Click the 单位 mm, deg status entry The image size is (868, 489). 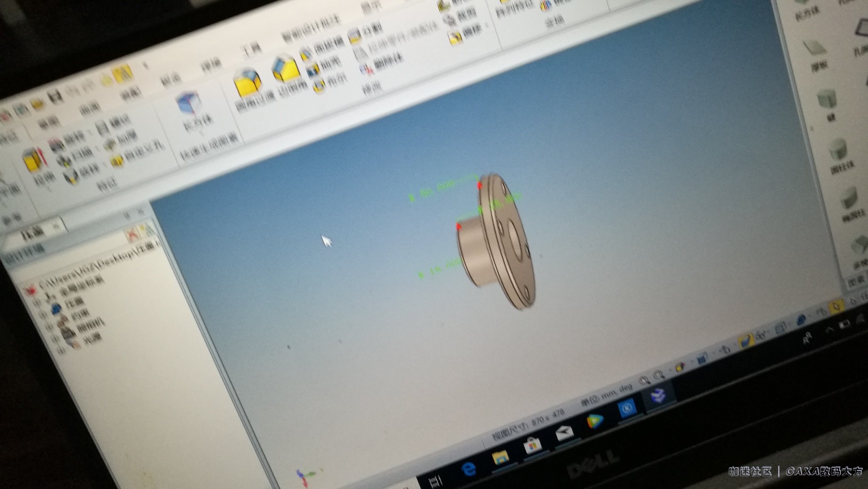tap(606, 394)
